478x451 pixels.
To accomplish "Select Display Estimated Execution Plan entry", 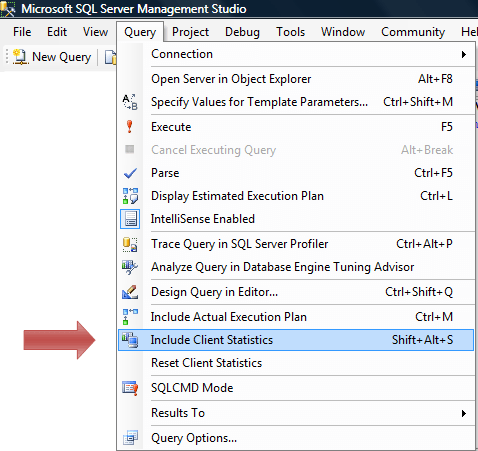I will [296, 196].
